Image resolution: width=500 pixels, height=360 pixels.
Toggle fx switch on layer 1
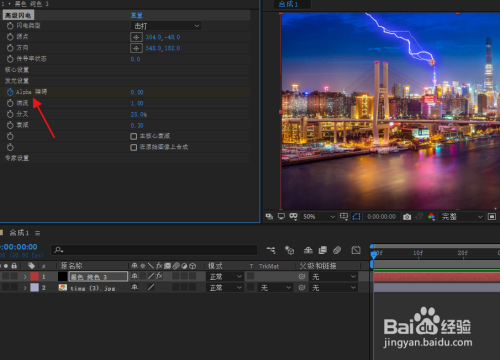pyautogui.click(x=159, y=276)
